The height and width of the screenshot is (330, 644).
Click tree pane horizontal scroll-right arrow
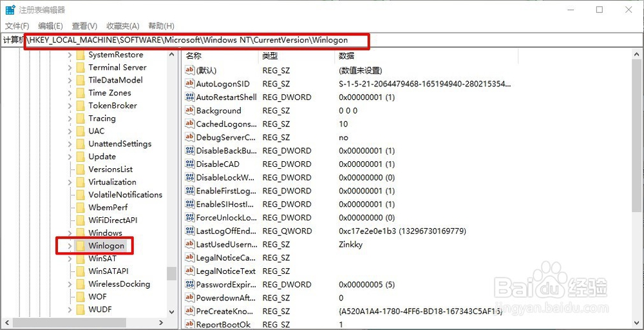click(x=162, y=323)
